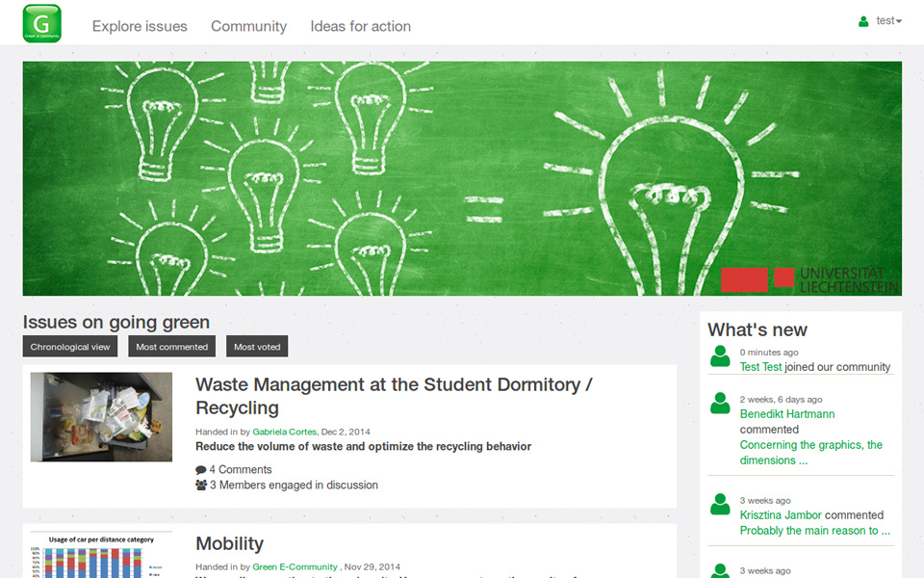Visit Gabriela Cortes author profile

(285, 432)
